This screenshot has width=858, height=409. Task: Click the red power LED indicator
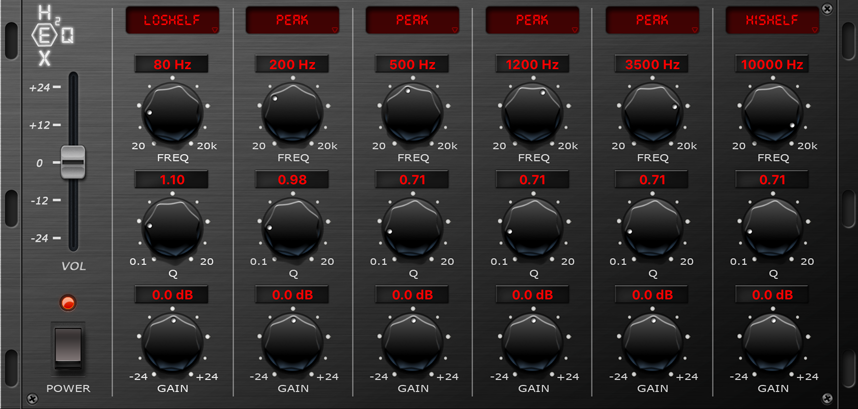click(68, 303)
